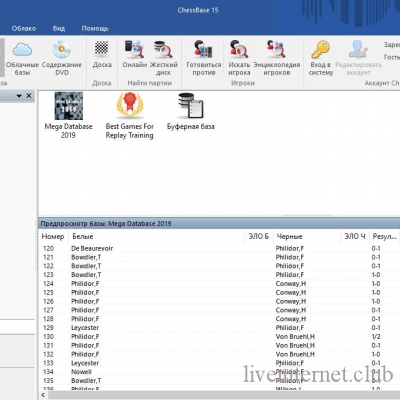400x400 pixels.
Task: Click Von Bruehl,H in game 131
Action: (295, 345)
